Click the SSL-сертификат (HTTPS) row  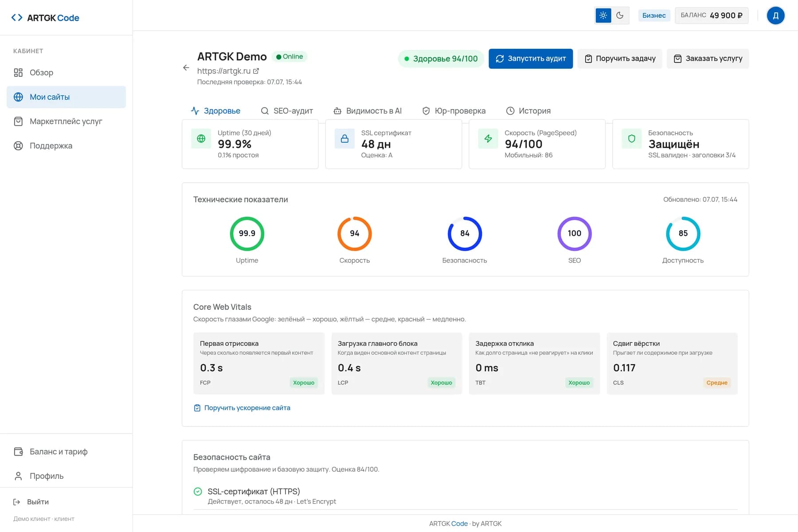(465, 496)
